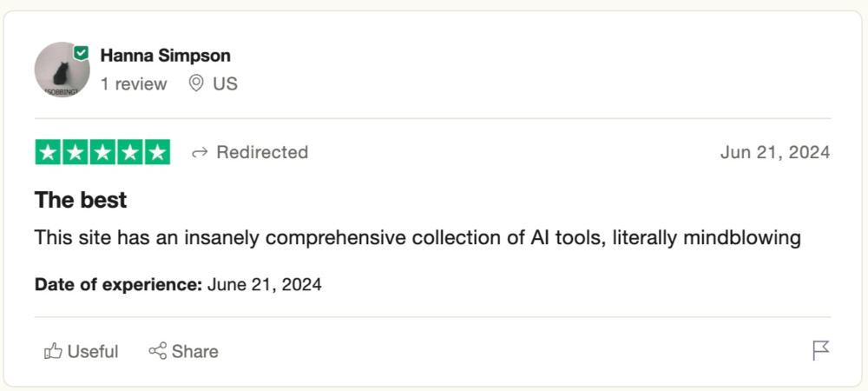The image size is (868, 391).
Task: Open the Hanna Simpson reviewer name link
Action: [166, 56]
